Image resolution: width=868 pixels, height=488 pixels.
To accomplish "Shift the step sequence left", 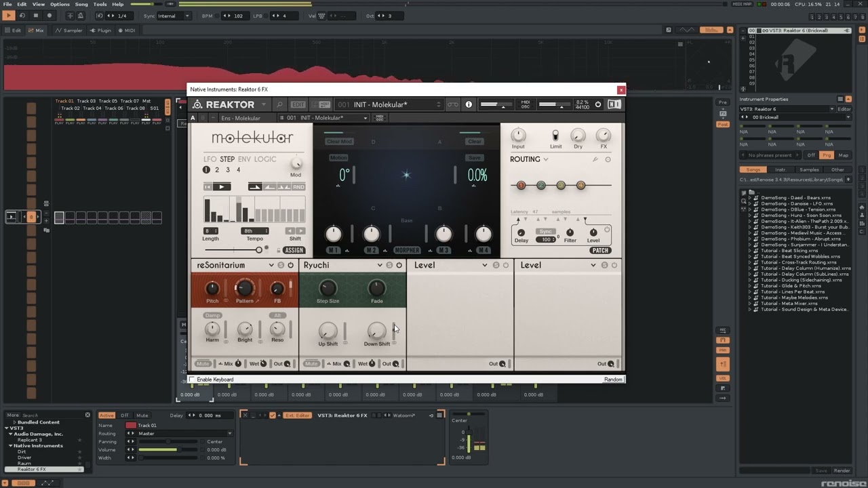I will coord(290,231).
